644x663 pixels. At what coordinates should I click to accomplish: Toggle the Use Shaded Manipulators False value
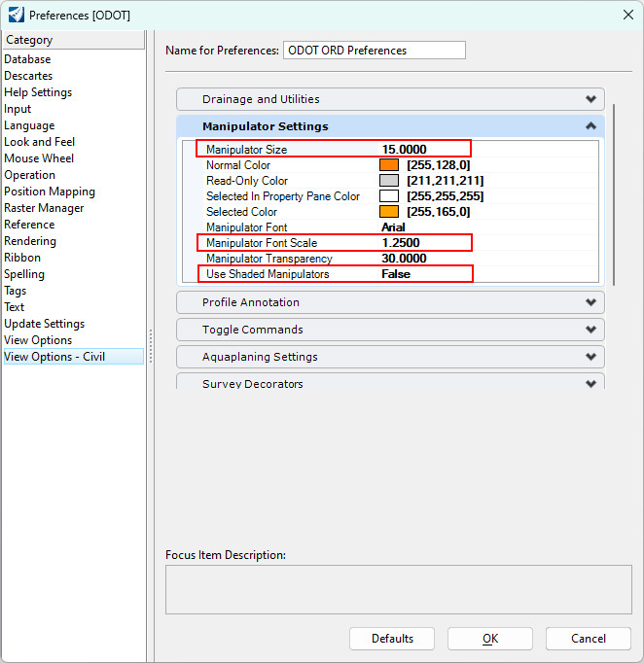pos(396,274)
